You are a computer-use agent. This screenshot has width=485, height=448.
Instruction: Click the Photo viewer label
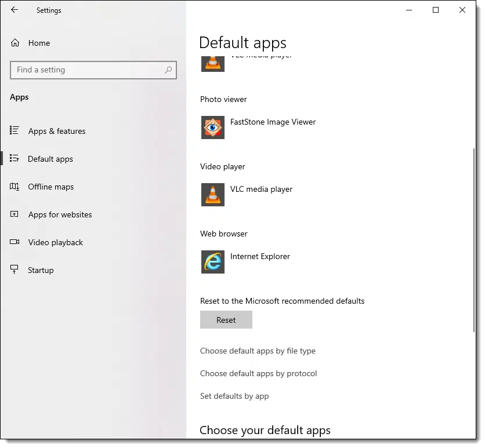(223, 100)
